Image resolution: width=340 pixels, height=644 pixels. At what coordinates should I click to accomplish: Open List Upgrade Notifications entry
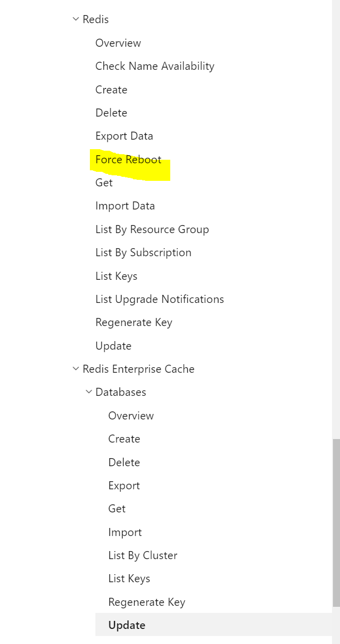coord(160,299)
